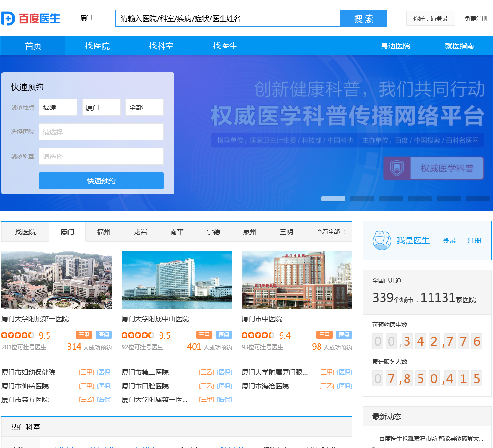This screenshot has height=448, width=493.
Task: Open 厦门市中医院 photo thumbnail
Action: (x=297, y=279)
